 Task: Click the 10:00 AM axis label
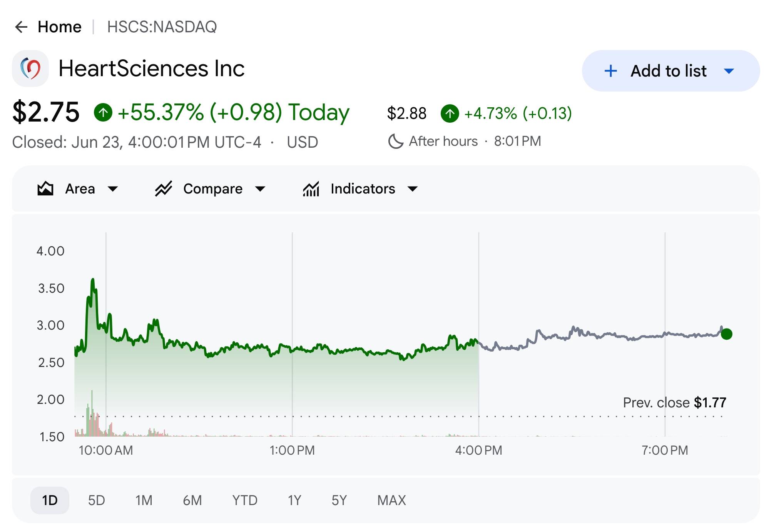tap(106, 450)
